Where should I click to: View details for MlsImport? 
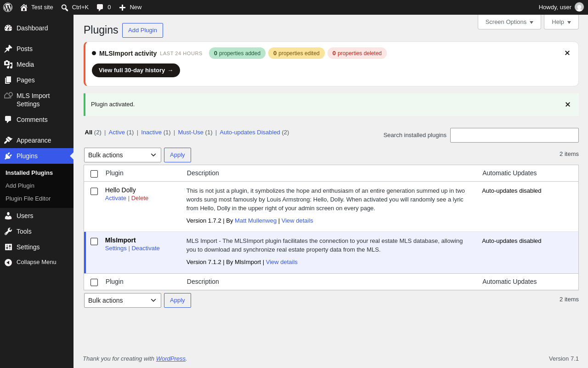[x=282, y=262]
